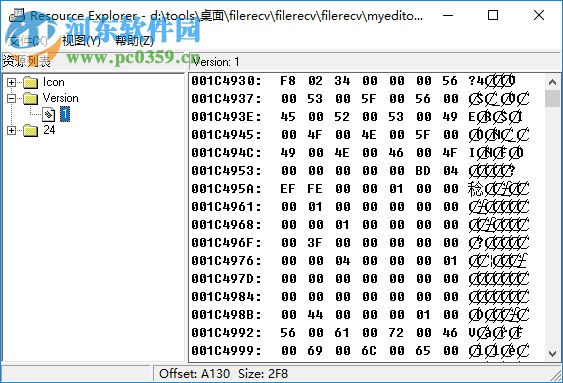Maximize the Resource Explorer window
The image size is (563, 383).
pyautogui.click(x=493, y=15)
